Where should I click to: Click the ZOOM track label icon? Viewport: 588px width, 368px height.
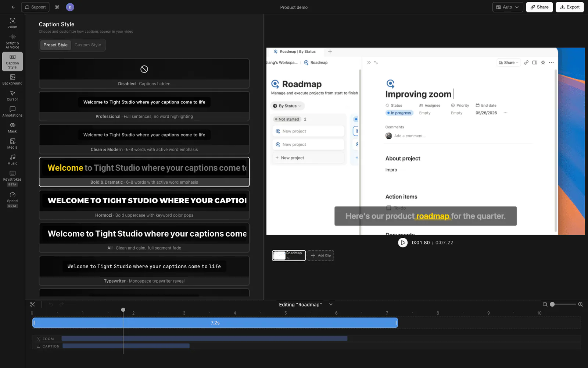coord(39,339)
